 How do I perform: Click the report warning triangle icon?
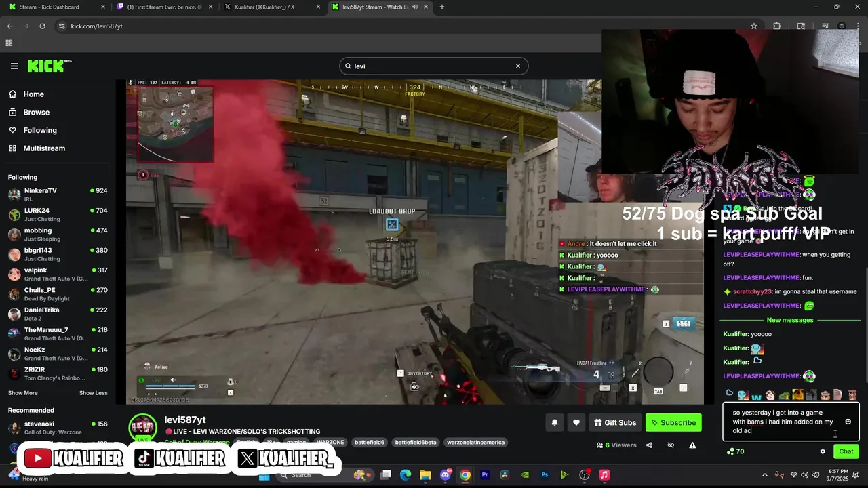692,445
